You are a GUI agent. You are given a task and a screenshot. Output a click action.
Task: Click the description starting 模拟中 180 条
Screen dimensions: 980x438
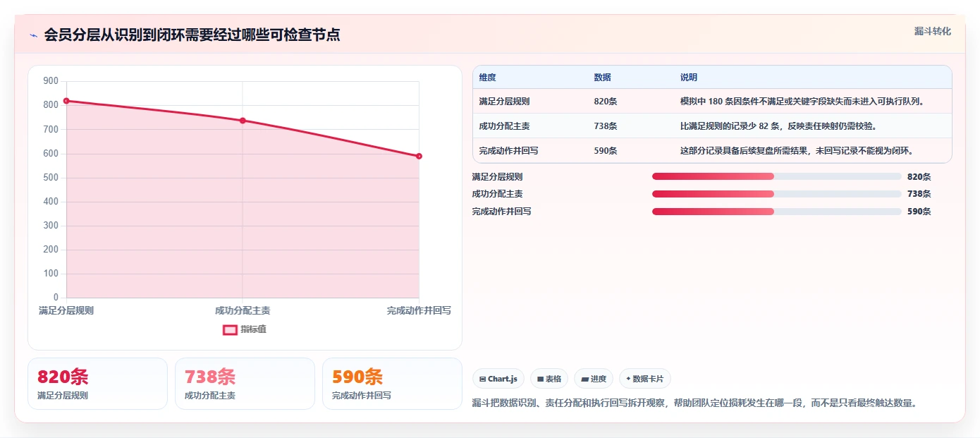pyautogui.click(x=802, y=102)
